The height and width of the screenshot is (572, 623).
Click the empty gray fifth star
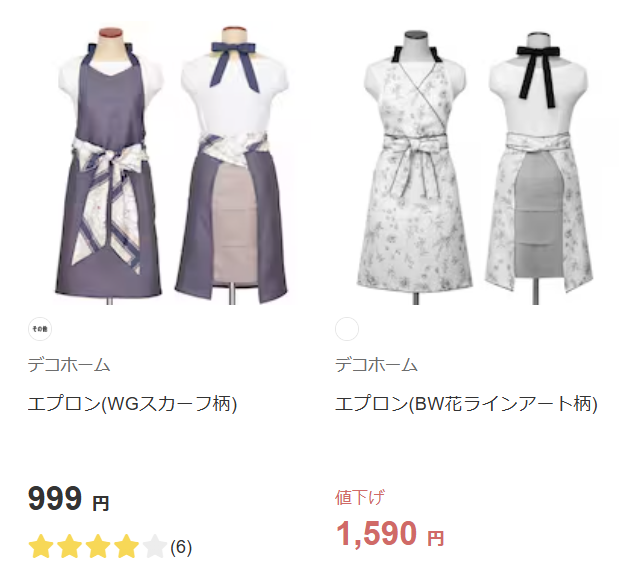point(155,547)
